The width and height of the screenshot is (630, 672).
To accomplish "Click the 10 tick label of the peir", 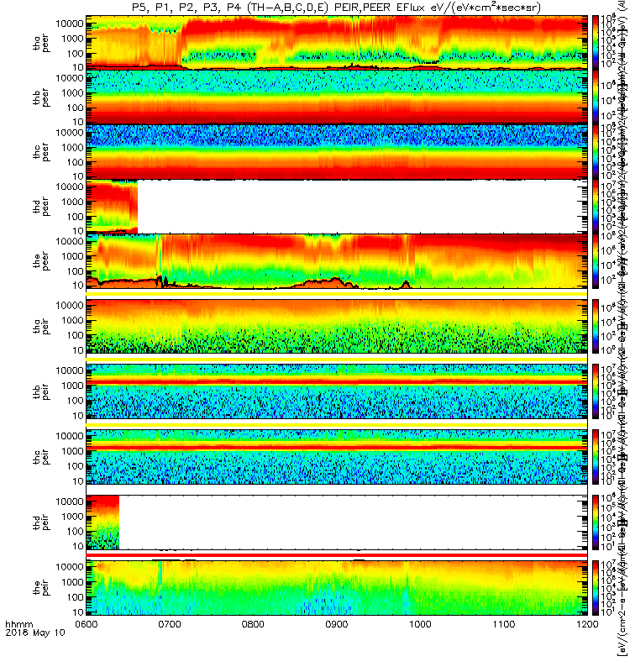I will (x=78, y=612).
